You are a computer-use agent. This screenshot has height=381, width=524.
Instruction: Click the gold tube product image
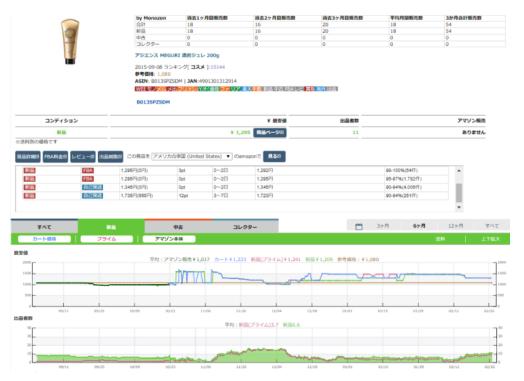click(x=70, y=41)
